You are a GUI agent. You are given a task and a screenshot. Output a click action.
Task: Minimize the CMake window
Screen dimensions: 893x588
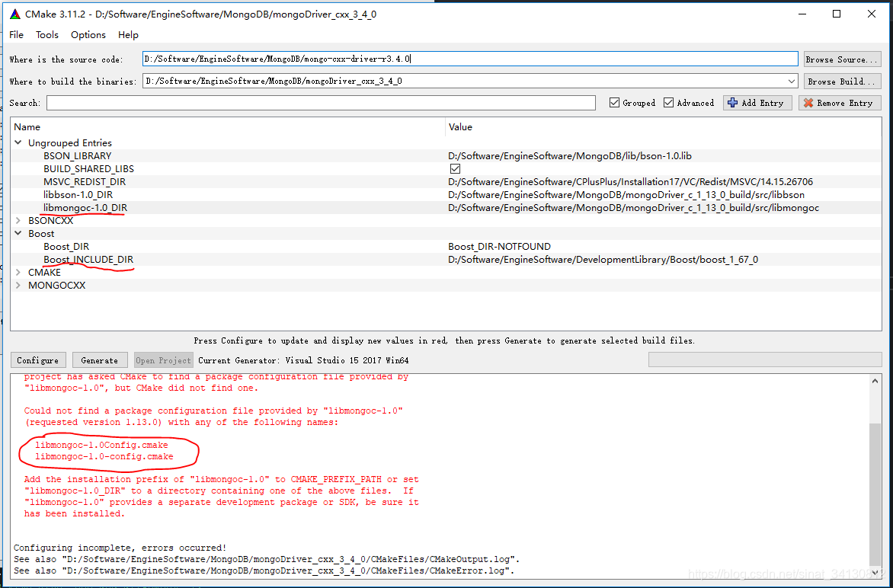click(x=802, y=14)
